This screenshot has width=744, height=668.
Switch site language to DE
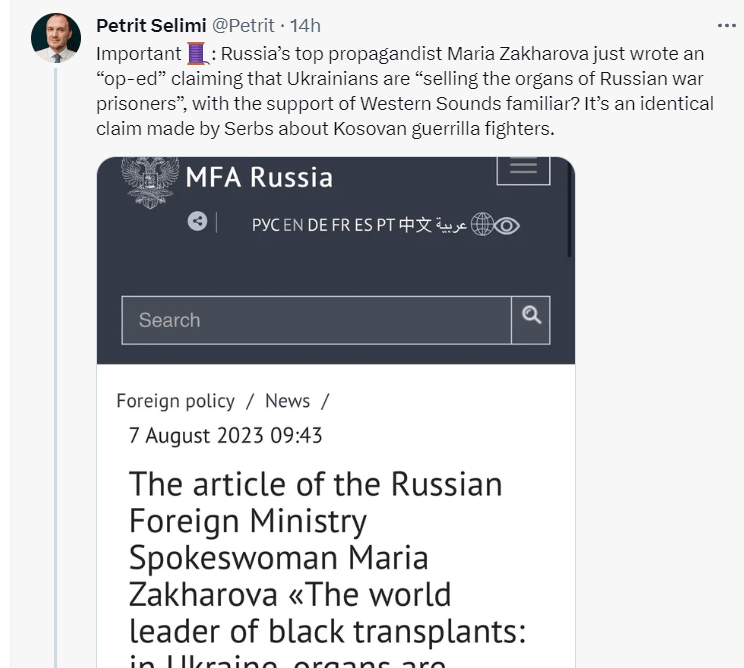coord(317,225)
